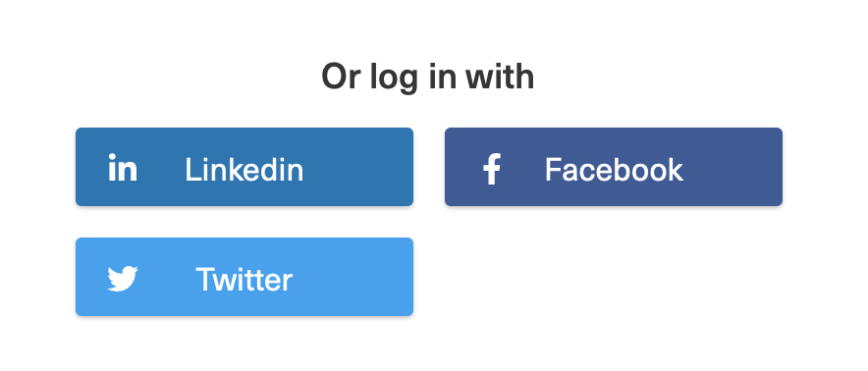The image size is (868, 371).
Task: Sign in using your Twitter account
Action: [x=244, y=277]
